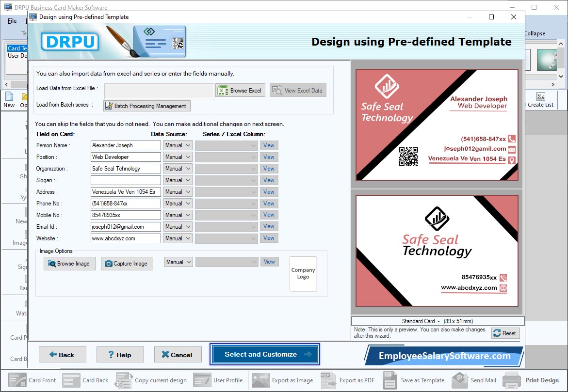The height and width of the screenshot is (392, 568).
Task: Open Batch Processing Management
Action: [146, 106]
